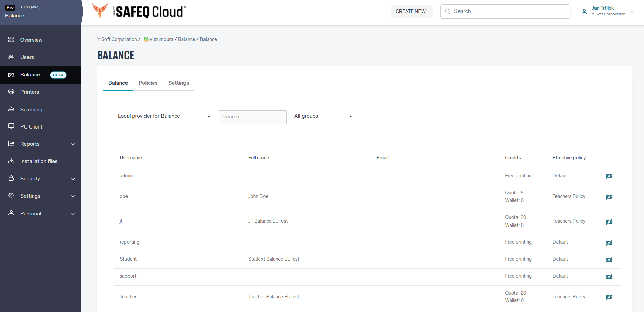This screenshot has height=312, width=644.
Task: Click the user profile icon beside Jan Trtilek
Action: point(584,12)
